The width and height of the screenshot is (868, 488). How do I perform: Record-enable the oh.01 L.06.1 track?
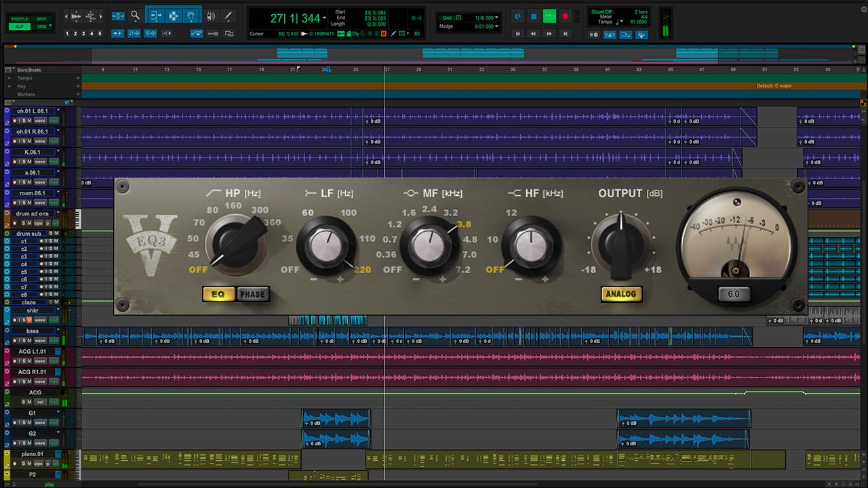[14, 121]
